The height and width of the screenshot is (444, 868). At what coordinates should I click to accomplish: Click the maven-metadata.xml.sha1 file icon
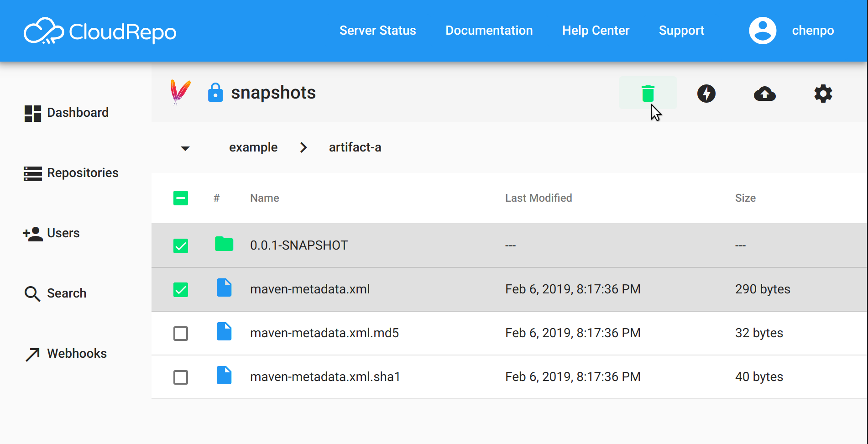(224, 376)
